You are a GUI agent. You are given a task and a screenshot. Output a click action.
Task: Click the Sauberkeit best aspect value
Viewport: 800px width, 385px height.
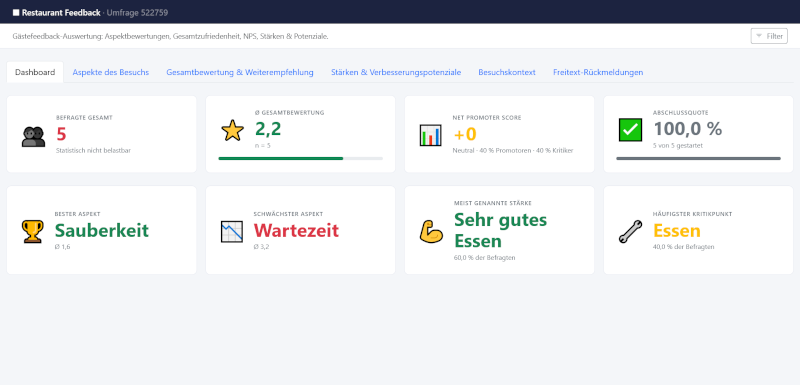(102, 230)
